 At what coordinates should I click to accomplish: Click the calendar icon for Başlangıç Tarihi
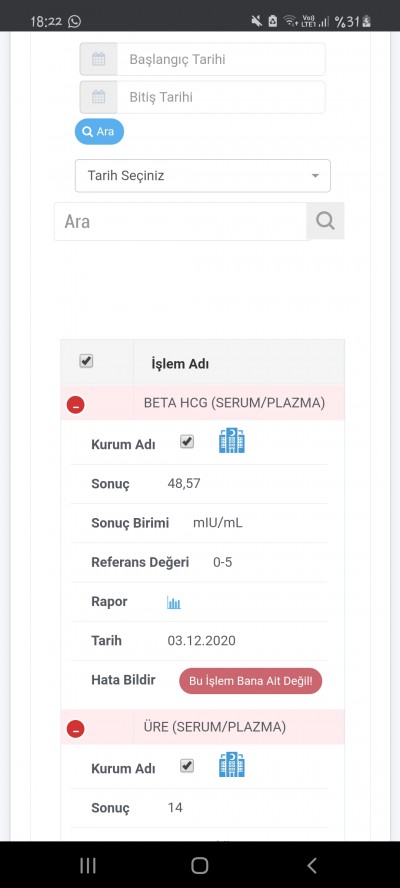click(99, 59)
